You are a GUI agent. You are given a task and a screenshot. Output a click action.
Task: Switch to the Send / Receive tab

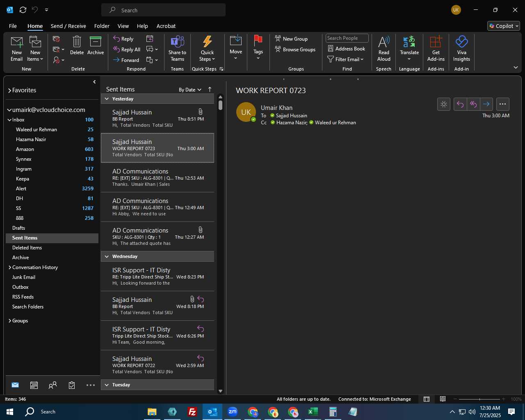[x=68, y=26]
